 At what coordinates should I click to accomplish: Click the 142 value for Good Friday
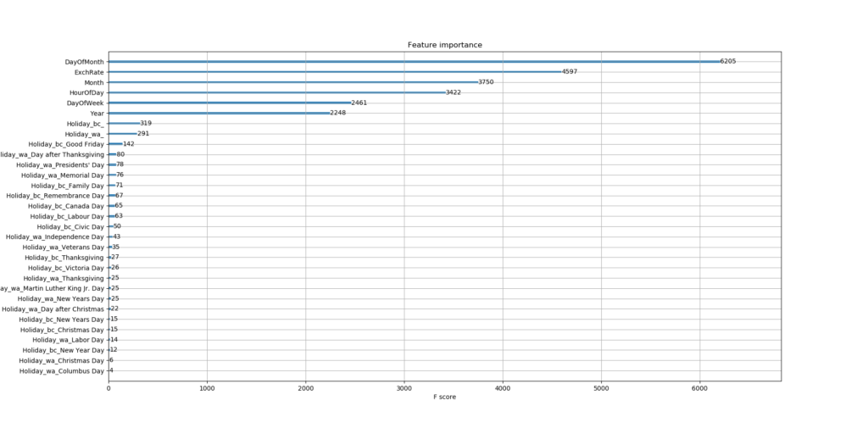(x=129, y=144)
